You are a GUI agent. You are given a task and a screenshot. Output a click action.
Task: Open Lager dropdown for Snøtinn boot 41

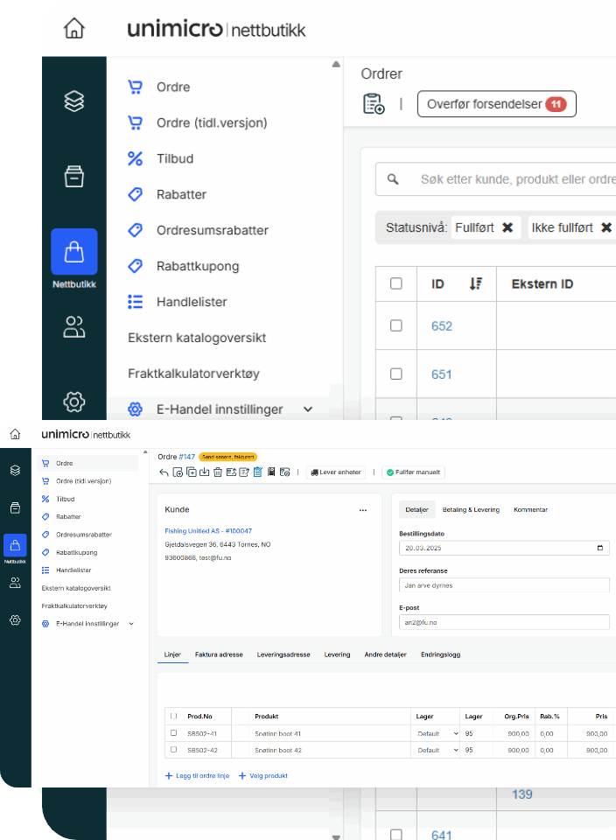point(437,733)
